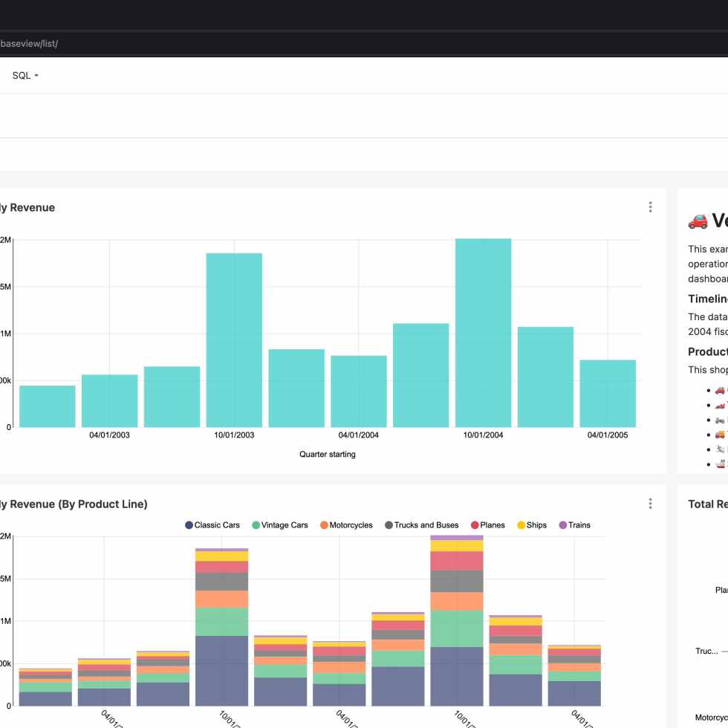
Task: Select the tallest 10/01/2004 bar in the Quarterly Revenue chart
Action: click(483, 333)
